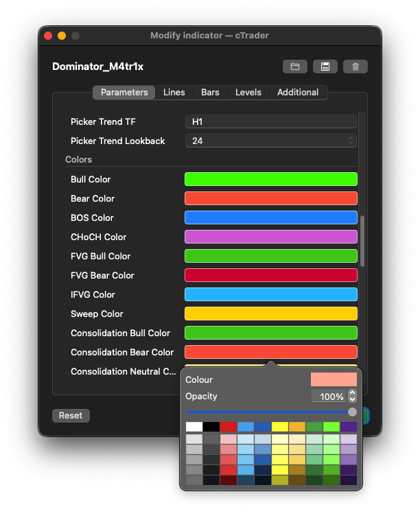Pick the orange top-row palette color
Image resolution: width=420 pixels, height=518 pixels.
pyautogui.click(x=297, y=427)
